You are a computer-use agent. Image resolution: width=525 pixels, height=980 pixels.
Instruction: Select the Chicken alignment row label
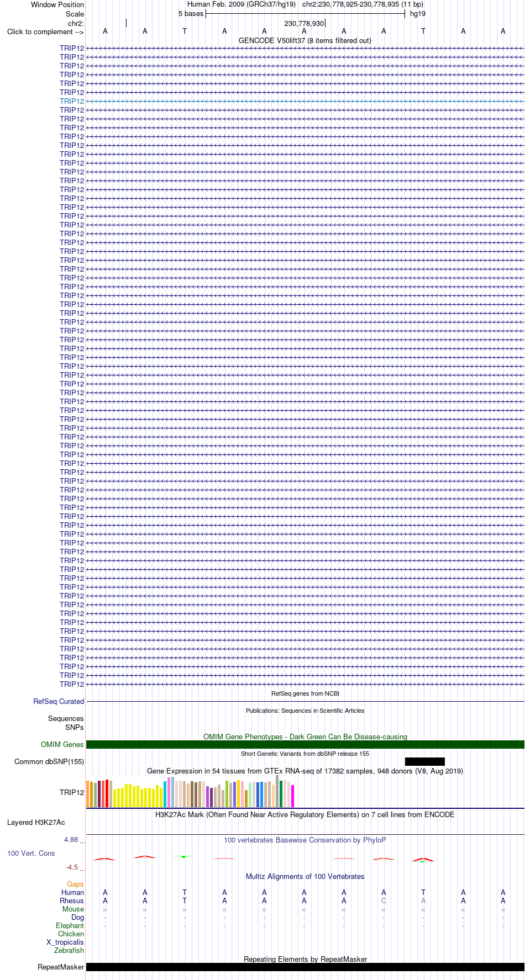[71, 934]
